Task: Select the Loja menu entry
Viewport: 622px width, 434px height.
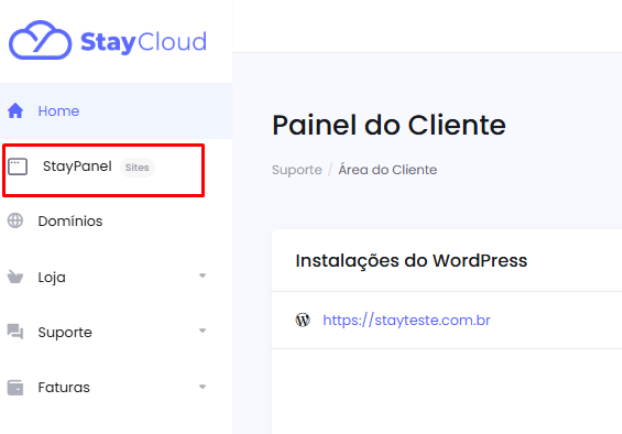Action: (x=116, y=277)
